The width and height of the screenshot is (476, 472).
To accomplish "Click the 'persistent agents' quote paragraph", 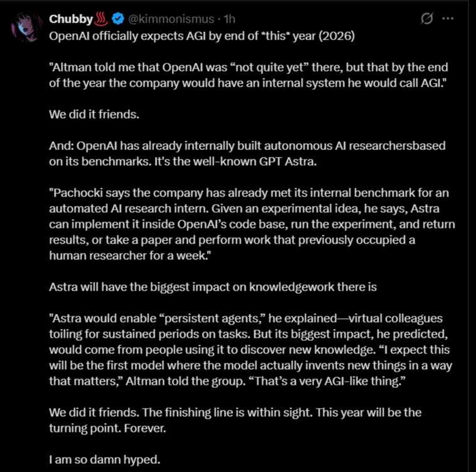I will (250, 350).
